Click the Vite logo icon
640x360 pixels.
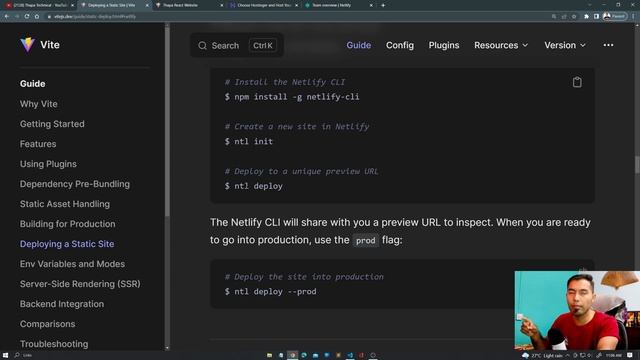[x=27, y=44]
